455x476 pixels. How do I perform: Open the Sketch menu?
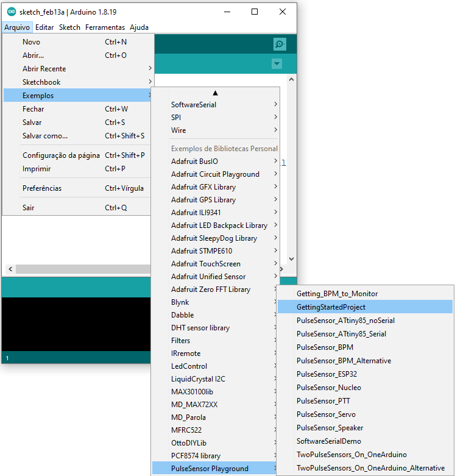[69, 27]
